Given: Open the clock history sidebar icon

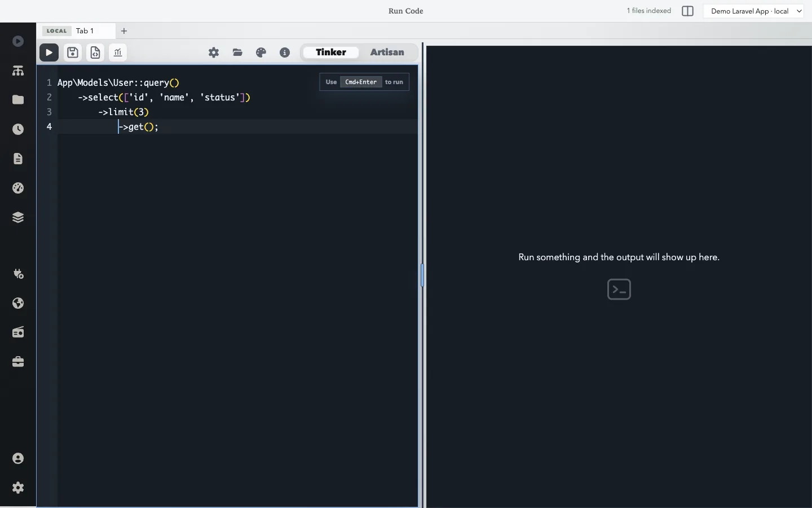Looking at the screenshot, I should [x=18, y=129].
